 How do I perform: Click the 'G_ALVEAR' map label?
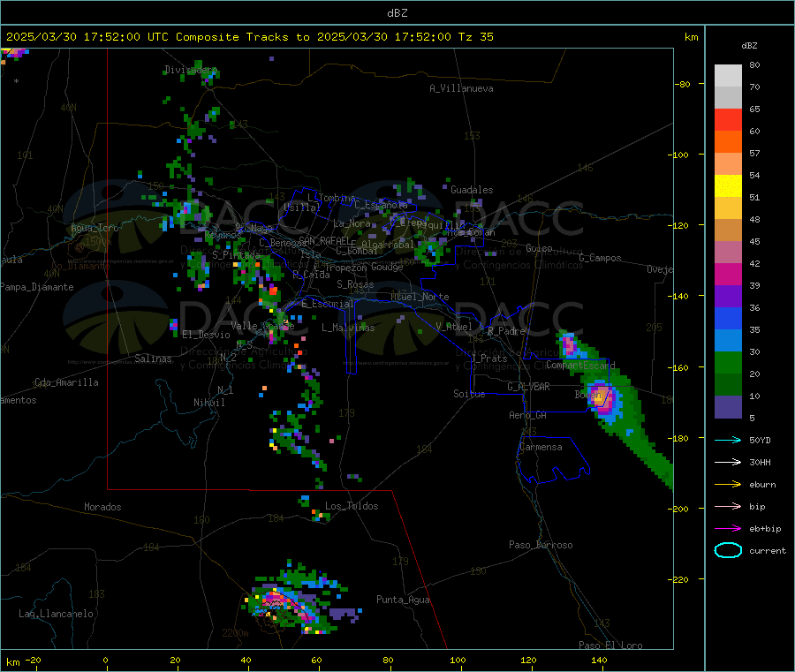(528, 387)
